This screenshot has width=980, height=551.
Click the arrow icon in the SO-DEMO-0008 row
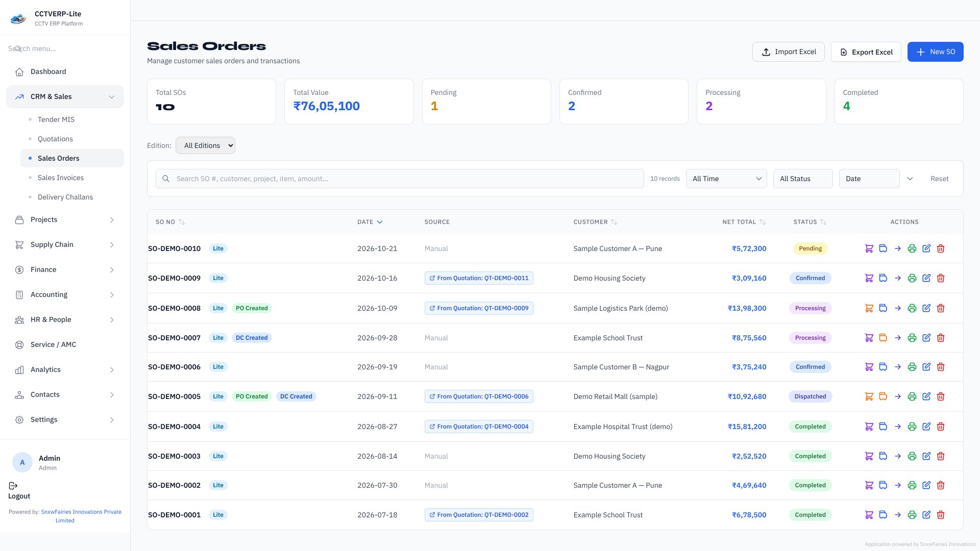click(x=897, y=308)
